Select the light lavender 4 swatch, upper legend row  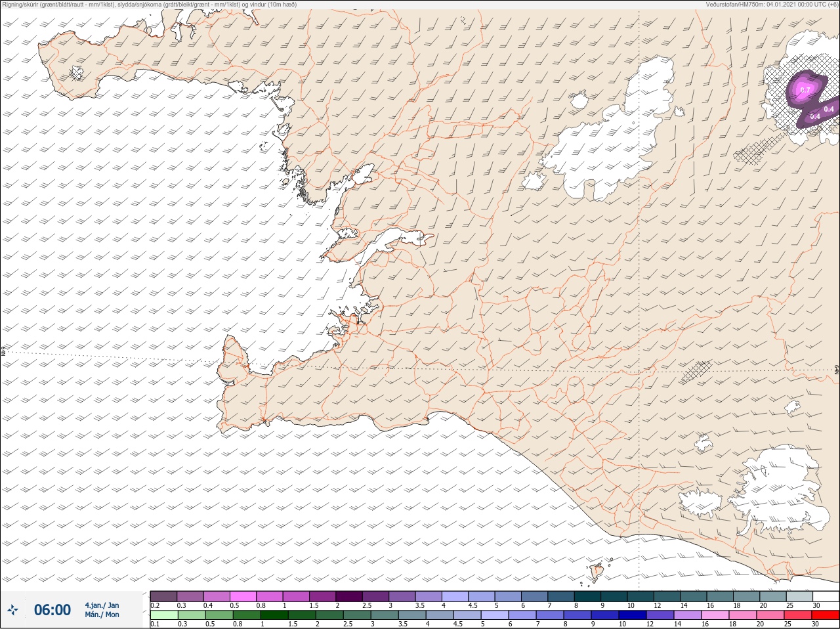(x=455, y=596)
